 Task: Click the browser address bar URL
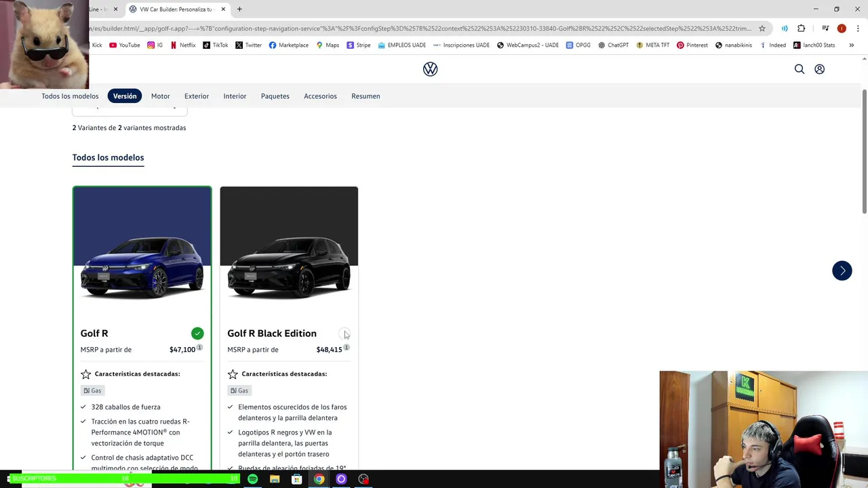click(420, 28)
